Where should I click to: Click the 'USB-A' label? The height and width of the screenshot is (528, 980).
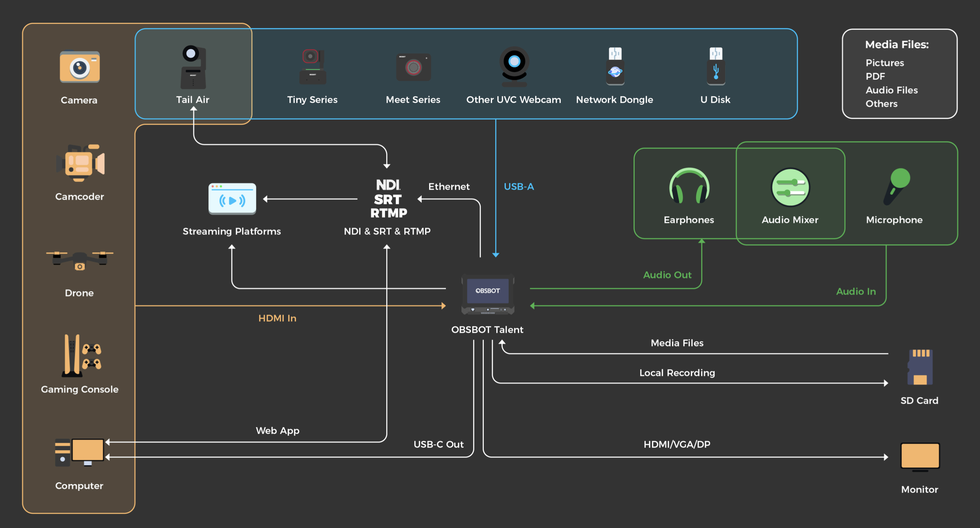click(519, 187)
